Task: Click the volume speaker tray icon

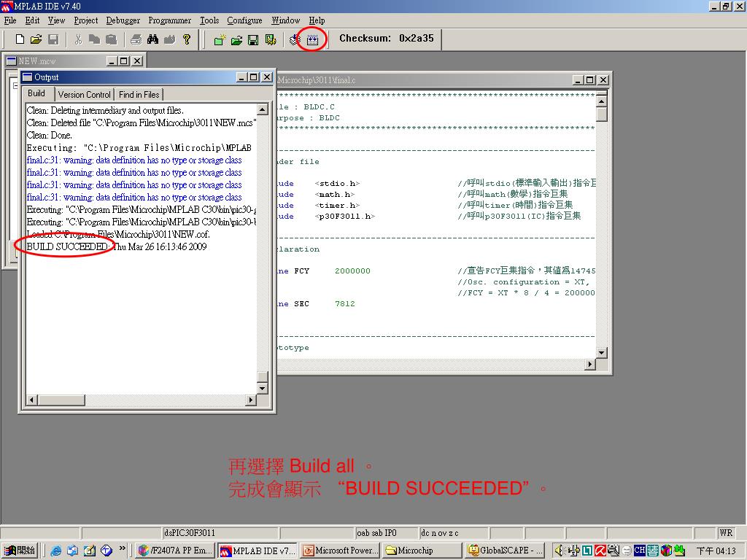Action: [x=560, y=551]
